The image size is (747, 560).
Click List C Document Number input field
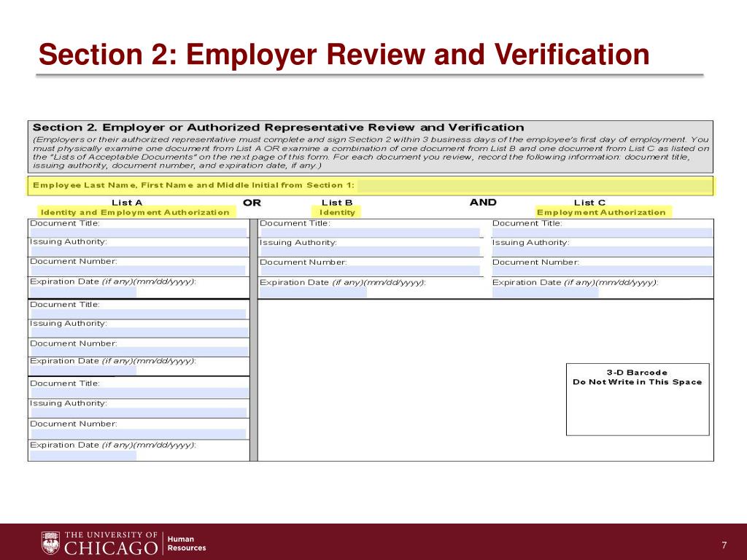[602, 271]
